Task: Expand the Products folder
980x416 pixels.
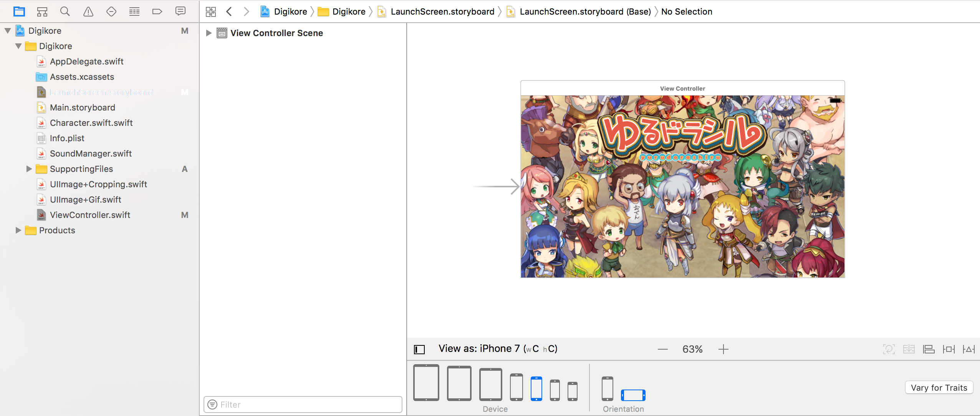Action: tap(18, 230)
